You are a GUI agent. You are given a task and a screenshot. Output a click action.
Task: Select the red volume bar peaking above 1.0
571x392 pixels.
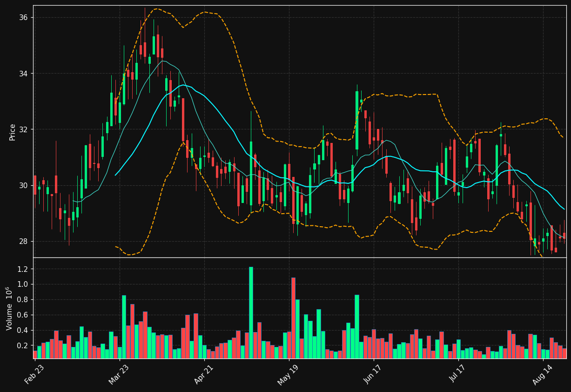click(x=293, y=318)
